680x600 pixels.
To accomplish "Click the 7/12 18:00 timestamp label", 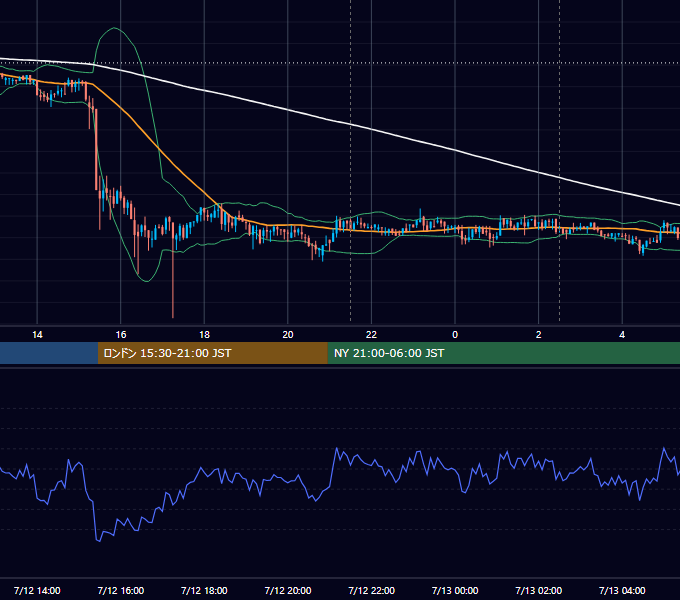I will tap(204, 590).
